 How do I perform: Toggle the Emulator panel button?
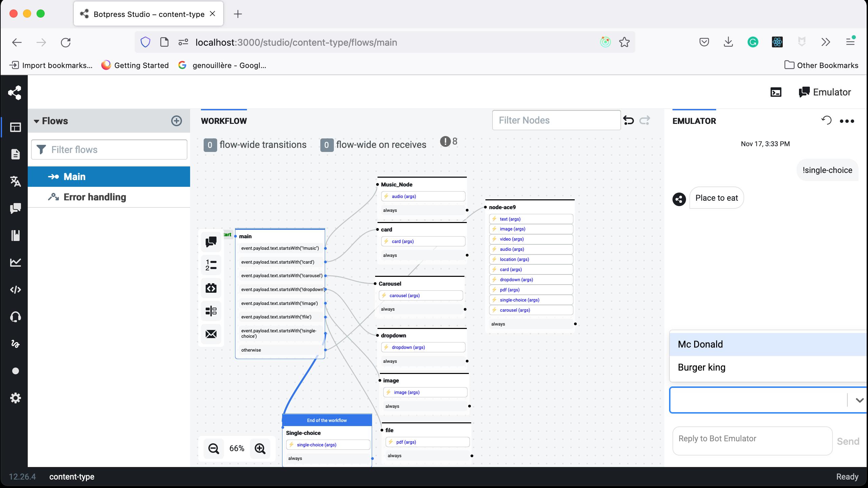(824, 92)
